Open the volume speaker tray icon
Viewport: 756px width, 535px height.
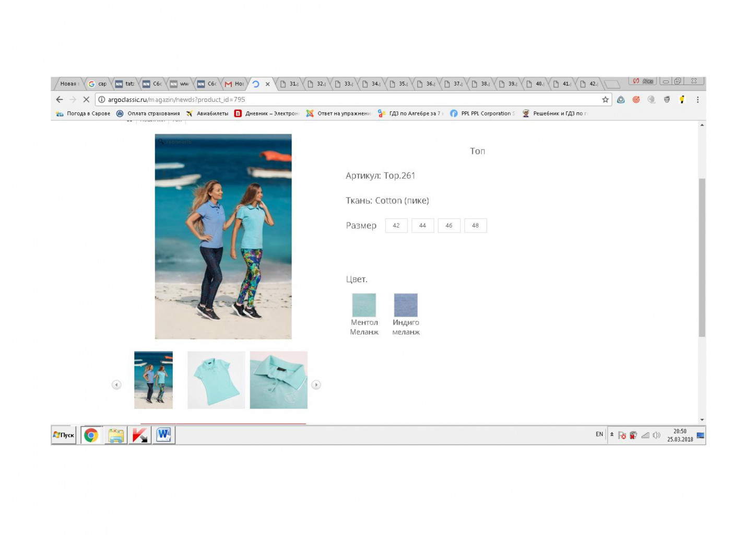tap(657, 435)
